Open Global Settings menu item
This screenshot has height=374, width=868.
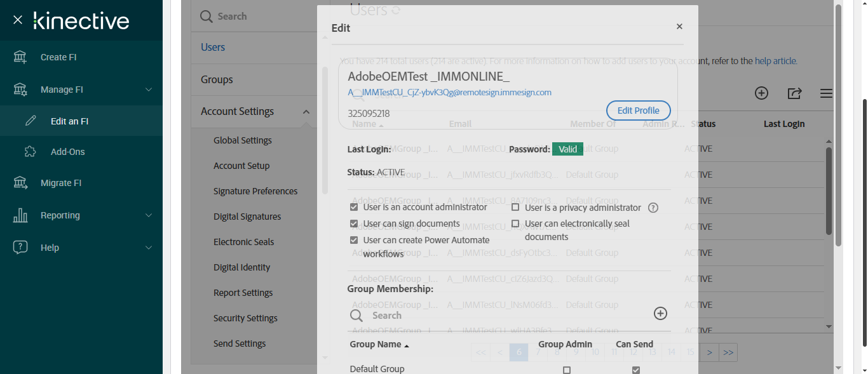[x=242, y=140]
